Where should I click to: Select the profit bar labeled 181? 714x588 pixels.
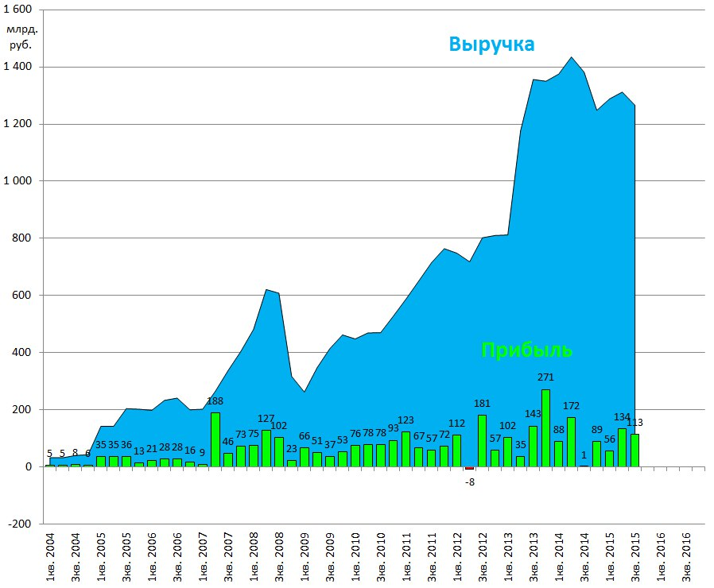[x=482, y=441]
